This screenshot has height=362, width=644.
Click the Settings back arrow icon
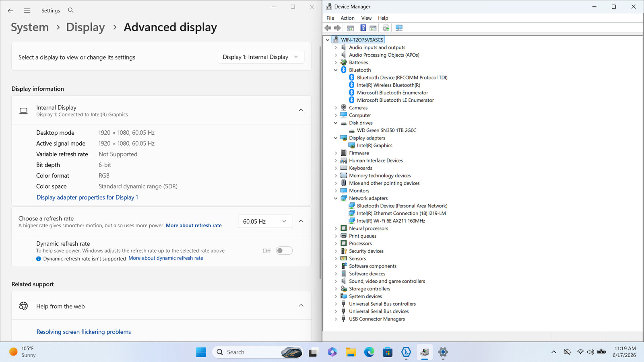coord(10,10)
